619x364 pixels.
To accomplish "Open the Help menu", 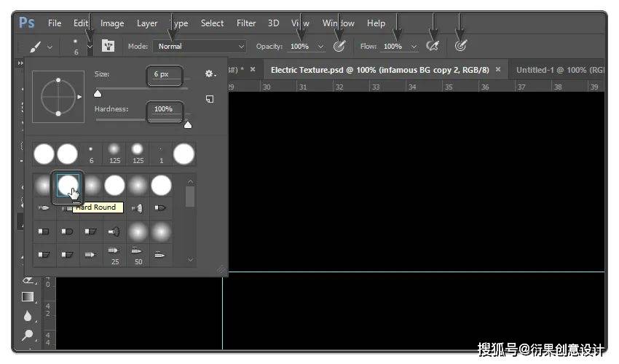I will (376, 23).
